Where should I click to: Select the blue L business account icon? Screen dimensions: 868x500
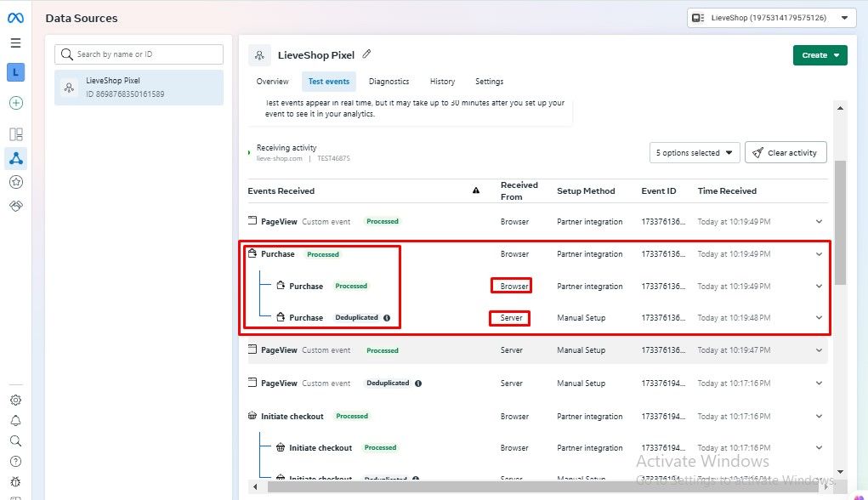coord(15,72)
